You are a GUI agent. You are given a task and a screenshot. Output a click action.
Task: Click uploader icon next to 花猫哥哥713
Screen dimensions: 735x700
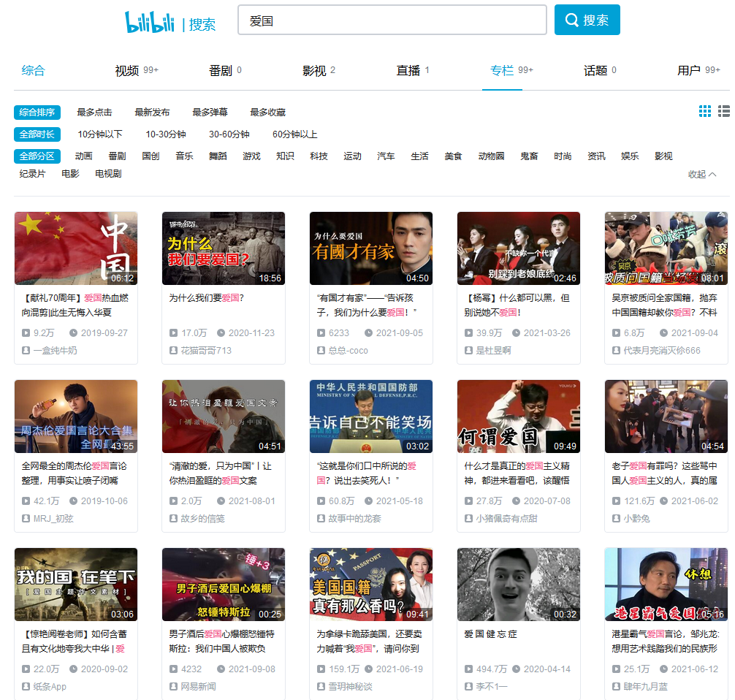tap(174, 351)
